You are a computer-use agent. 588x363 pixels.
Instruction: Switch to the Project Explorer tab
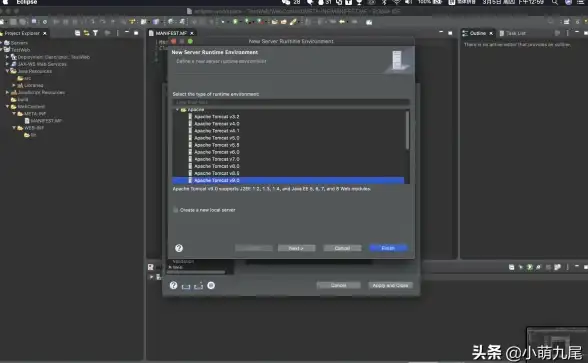pyautogui.click(x=22, y=33)
